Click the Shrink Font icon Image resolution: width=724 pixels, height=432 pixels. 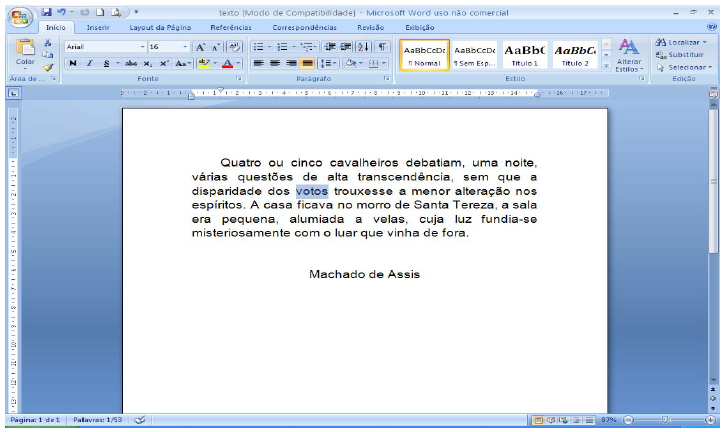click(216, 47)
